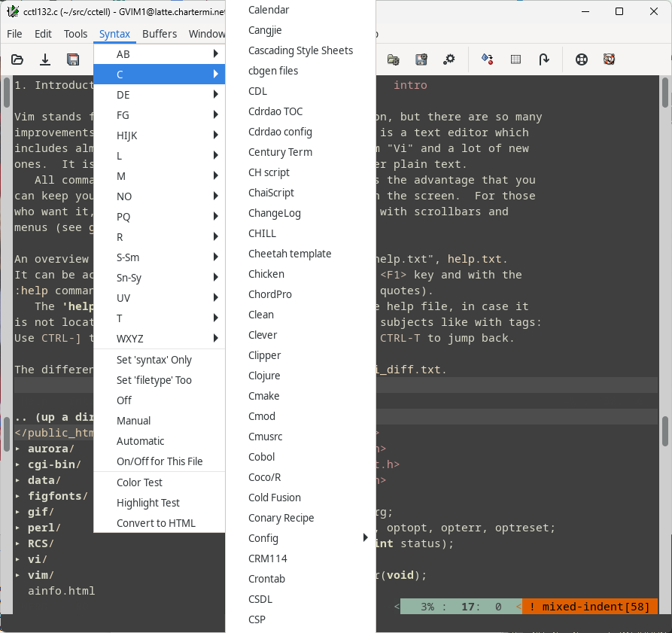Open the Edit menu
The width and height of the screenshot is (672, 633).
43,34
